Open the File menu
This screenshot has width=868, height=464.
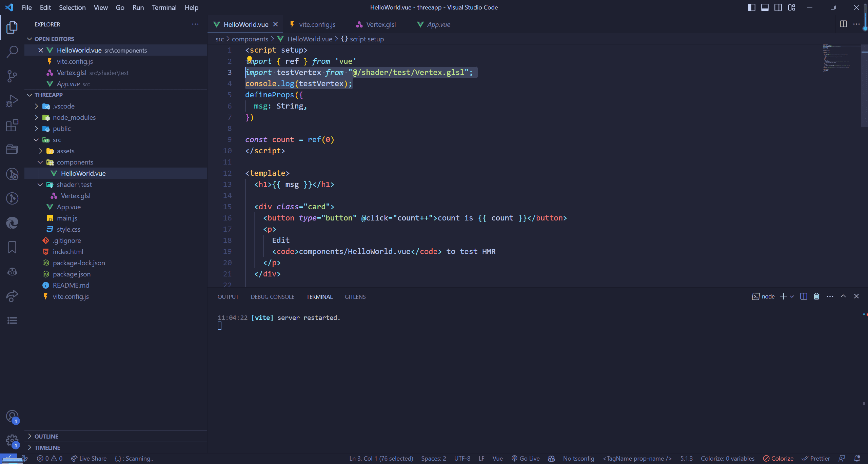point(27,7)
